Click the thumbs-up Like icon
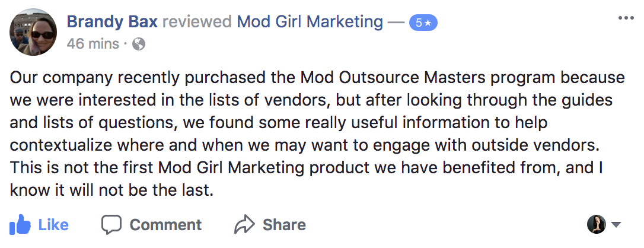This screenshot has width=644, height=248. [x=20, y=225]
